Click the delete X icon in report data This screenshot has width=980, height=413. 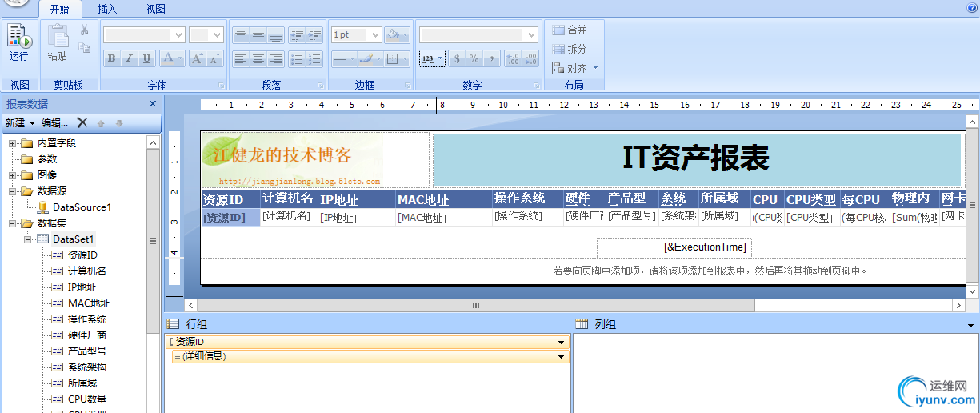tap(82, 122)
